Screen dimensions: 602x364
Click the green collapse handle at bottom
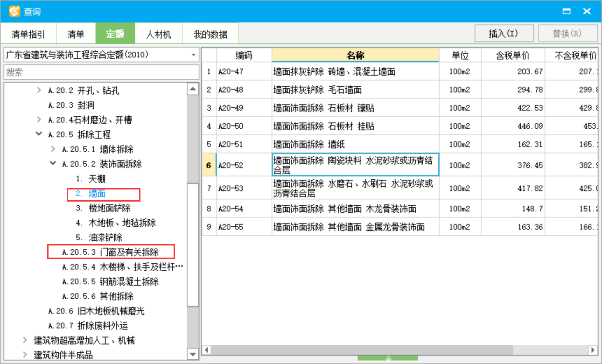(388, 358)
